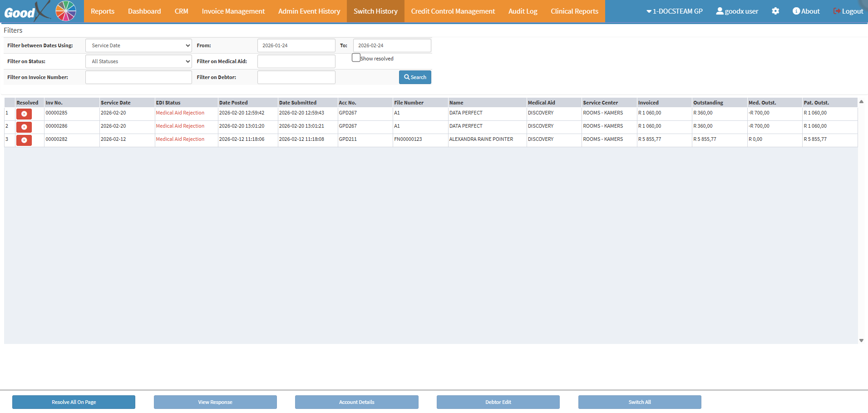Screen dimensions: 868x413
Task: Select invoice number 00000286 cell
Action: point(72,127)
